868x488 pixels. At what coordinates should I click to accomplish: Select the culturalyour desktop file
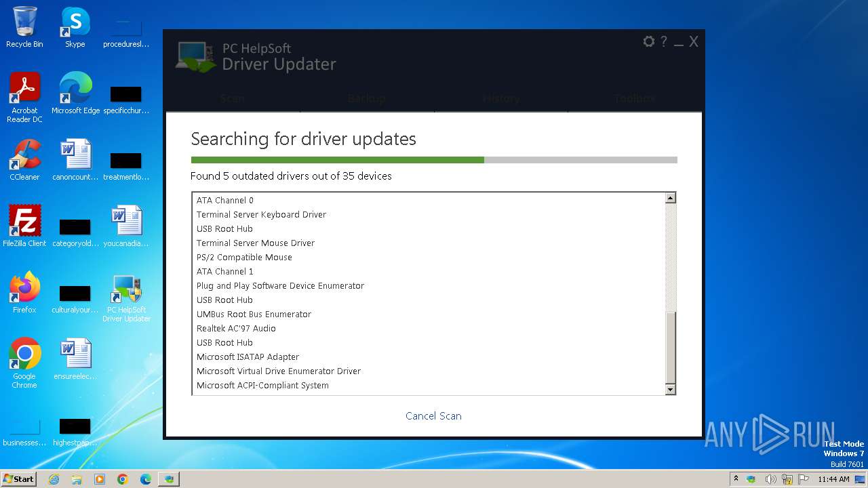75,298
